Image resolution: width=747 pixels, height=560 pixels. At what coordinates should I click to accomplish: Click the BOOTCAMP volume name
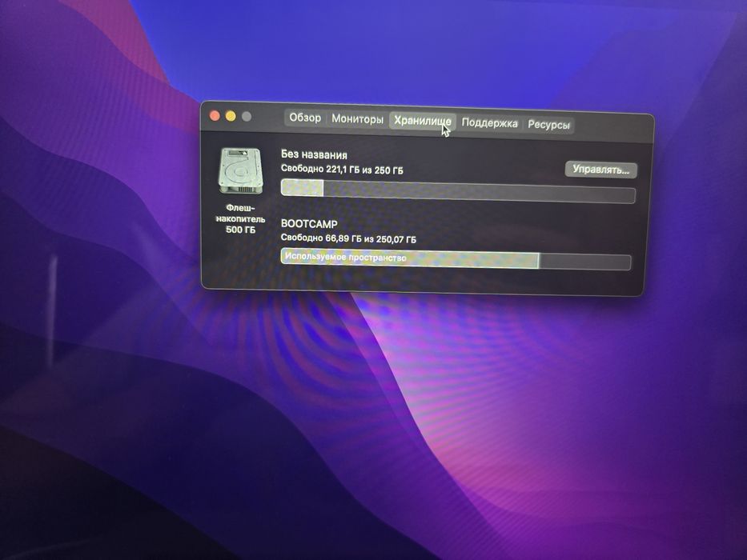pyautogui.click(x=309, y=224)
